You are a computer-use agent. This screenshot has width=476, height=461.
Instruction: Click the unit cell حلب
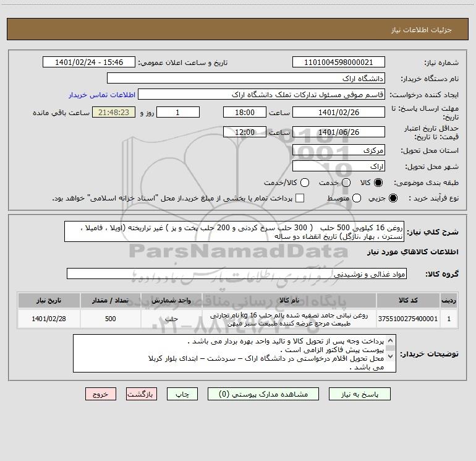coord(171,319)
